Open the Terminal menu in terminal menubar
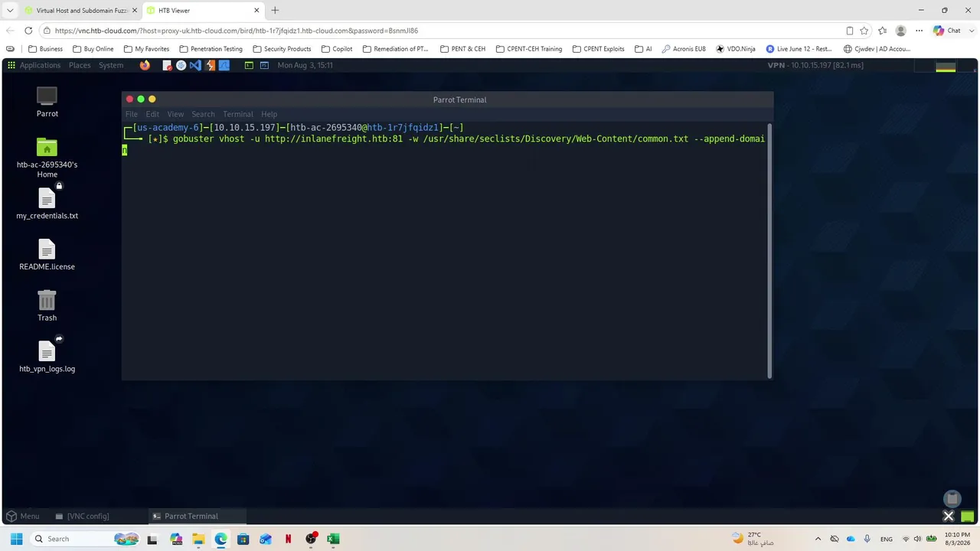The height and width of the screenshot is (551, 980). (237, 114)
